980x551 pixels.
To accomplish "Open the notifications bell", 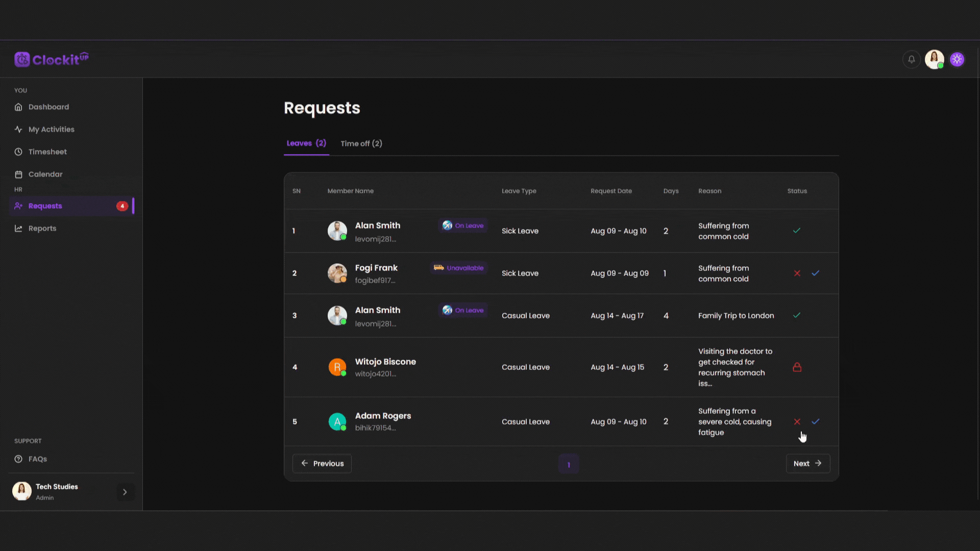I will tap(911, 59).
